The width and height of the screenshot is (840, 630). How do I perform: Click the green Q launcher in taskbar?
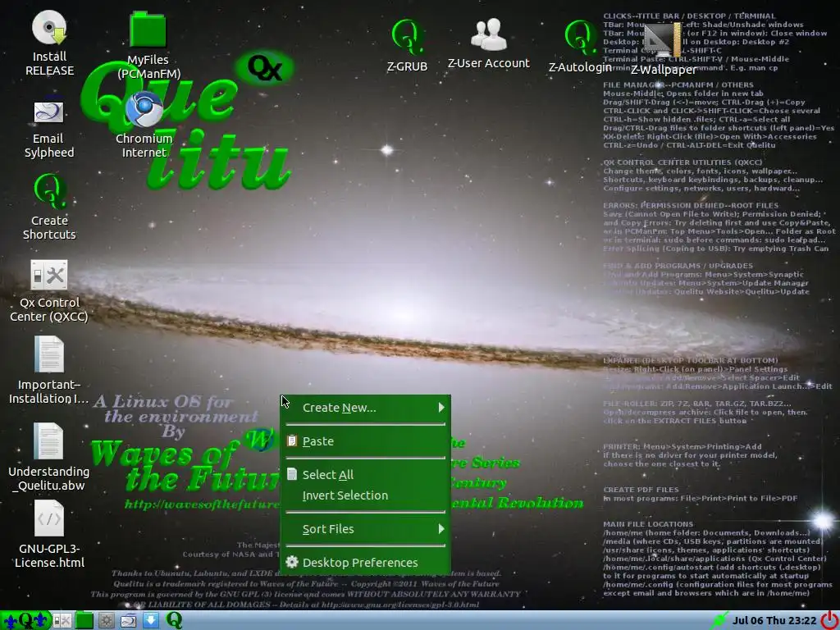174,620
